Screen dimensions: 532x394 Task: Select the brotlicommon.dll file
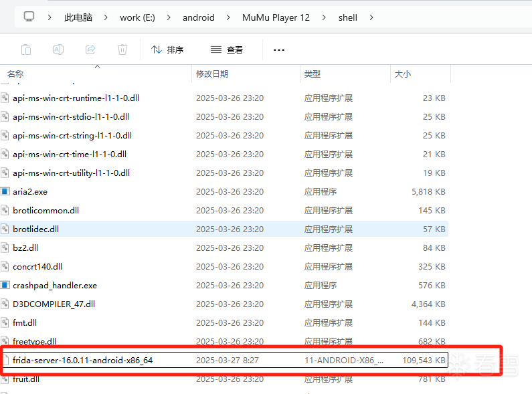click(46, 211)
